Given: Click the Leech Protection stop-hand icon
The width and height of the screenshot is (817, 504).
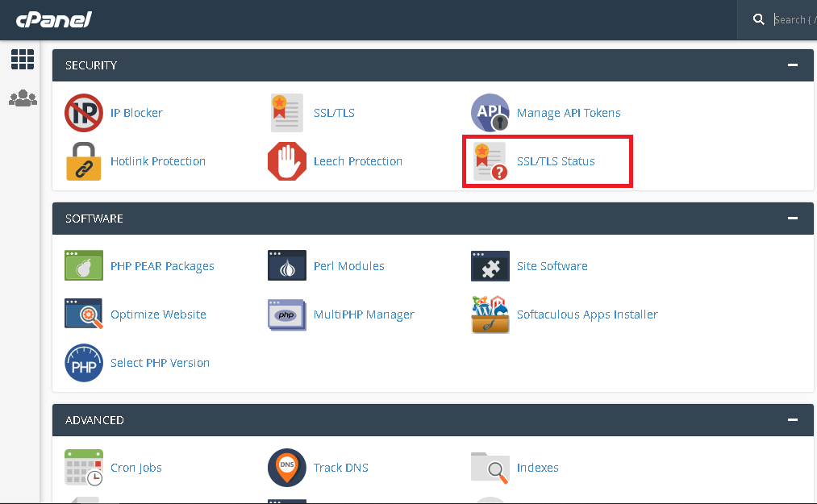Looking at the screenshot, I should point(287,161).
